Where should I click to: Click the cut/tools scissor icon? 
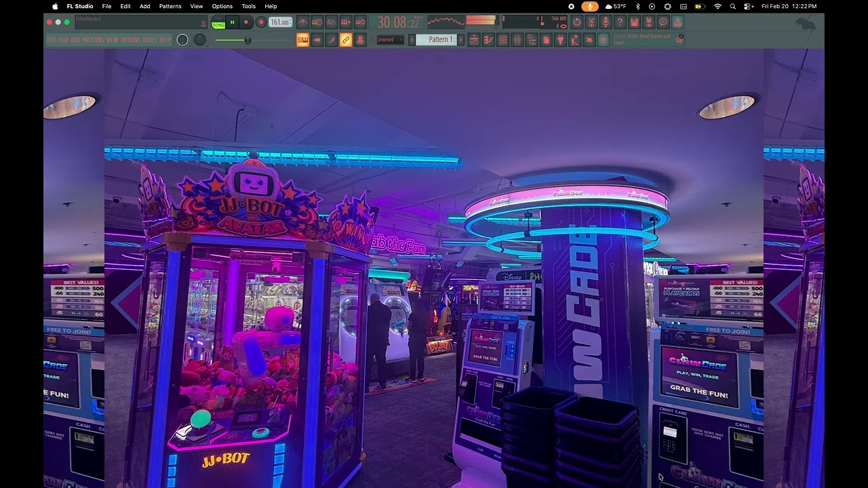591,22
